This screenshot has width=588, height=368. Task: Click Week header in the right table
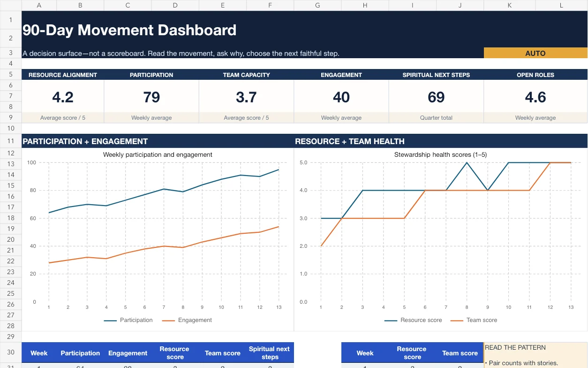tap(365, 353)
